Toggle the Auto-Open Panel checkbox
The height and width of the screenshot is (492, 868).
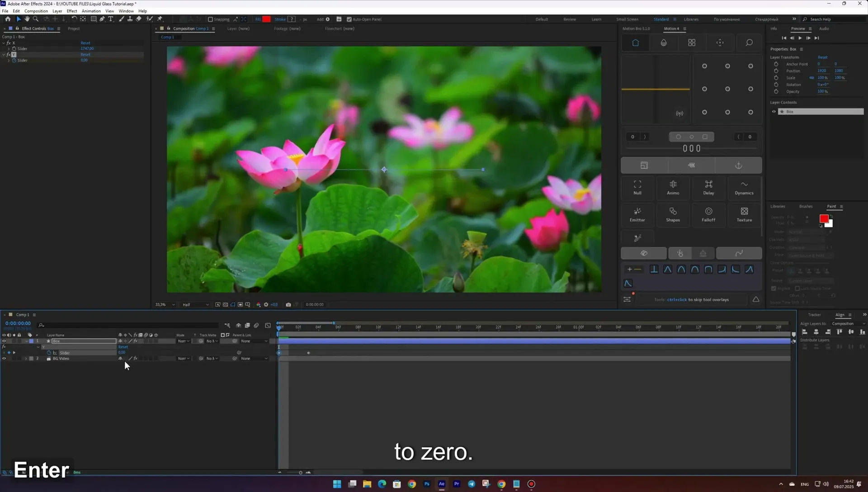tap(349, 19)
